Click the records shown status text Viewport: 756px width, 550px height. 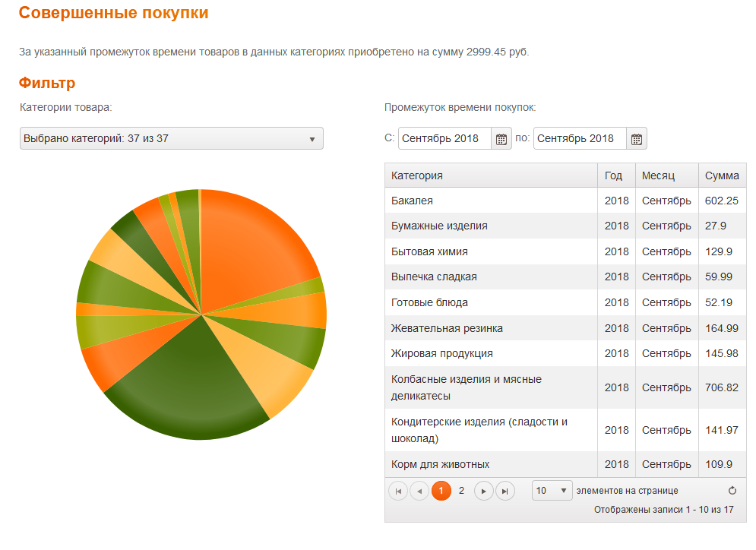[x=663, y=510]
